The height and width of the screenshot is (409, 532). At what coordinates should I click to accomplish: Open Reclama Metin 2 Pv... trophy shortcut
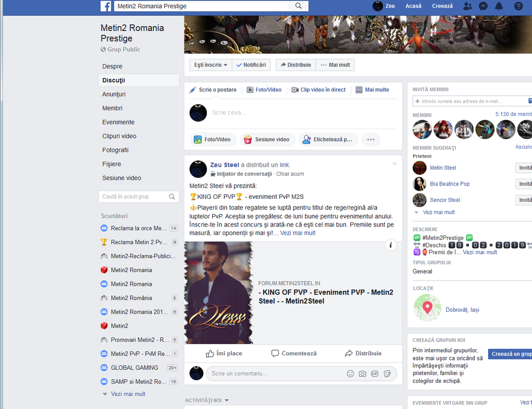click(139, 242)
